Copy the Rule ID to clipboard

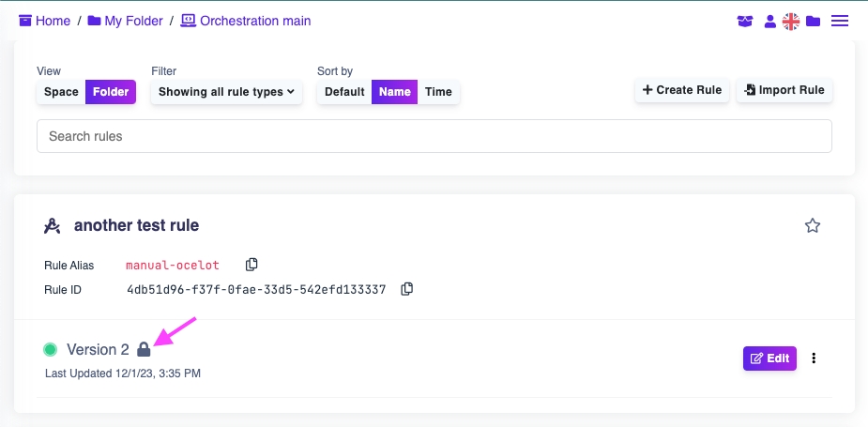pos(406,289)
